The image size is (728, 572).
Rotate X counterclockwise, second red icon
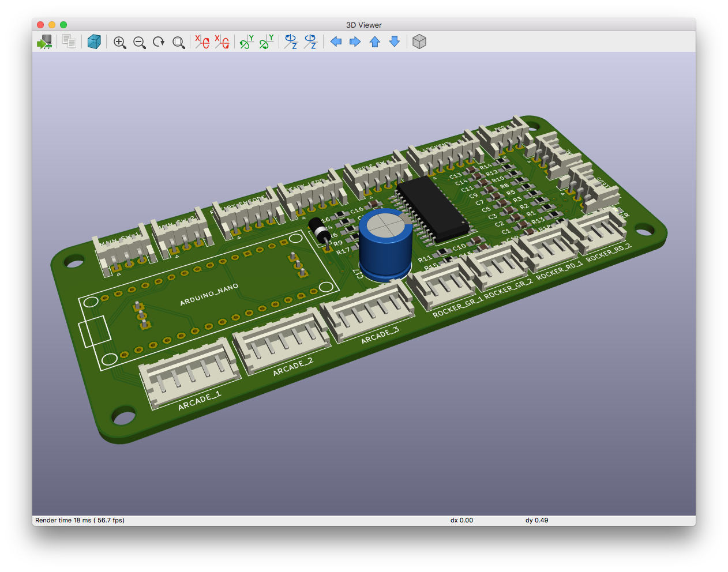[x=222, y=42]
